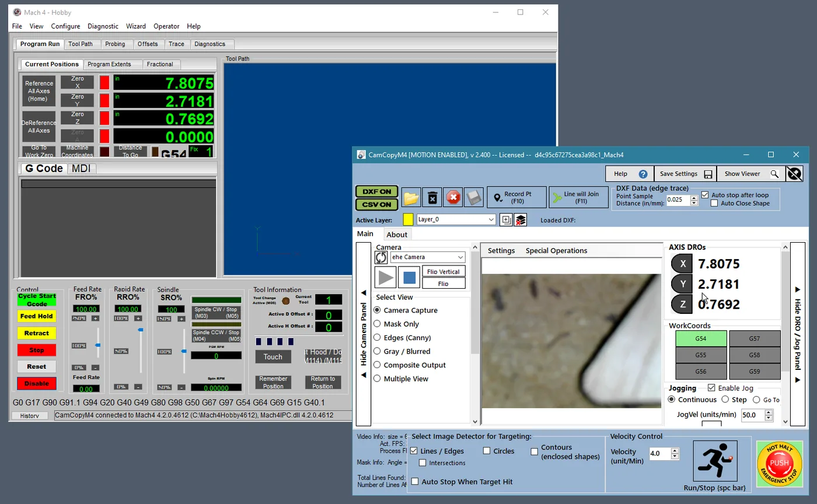The image size is (817, 504).
Task: Click the add layer icon next to Layer_0
Action: click(x=506, y=220)
